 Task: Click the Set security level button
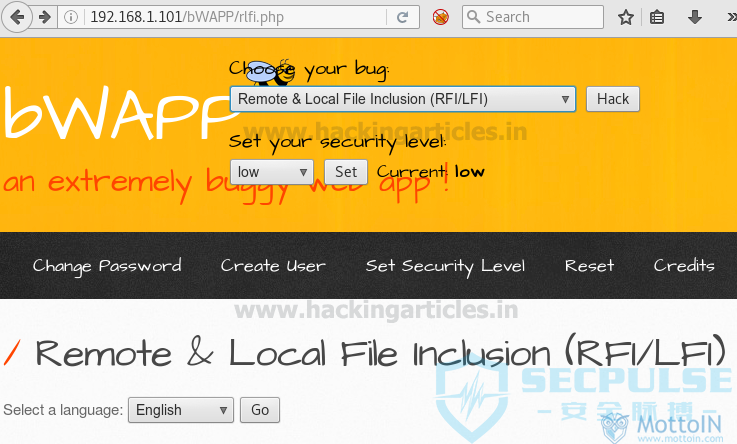[346, 172]
